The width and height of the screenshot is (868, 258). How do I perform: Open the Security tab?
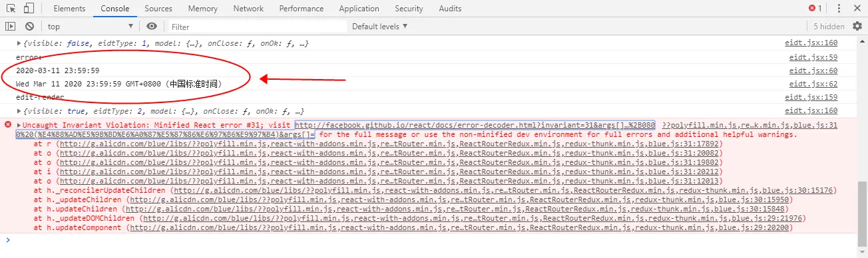tap(409, 9)
